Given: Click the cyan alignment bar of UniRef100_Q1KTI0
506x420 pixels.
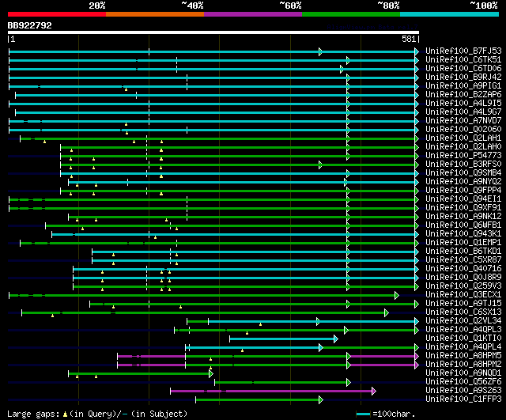Looking at the screenshot, I should click(282, 339).
